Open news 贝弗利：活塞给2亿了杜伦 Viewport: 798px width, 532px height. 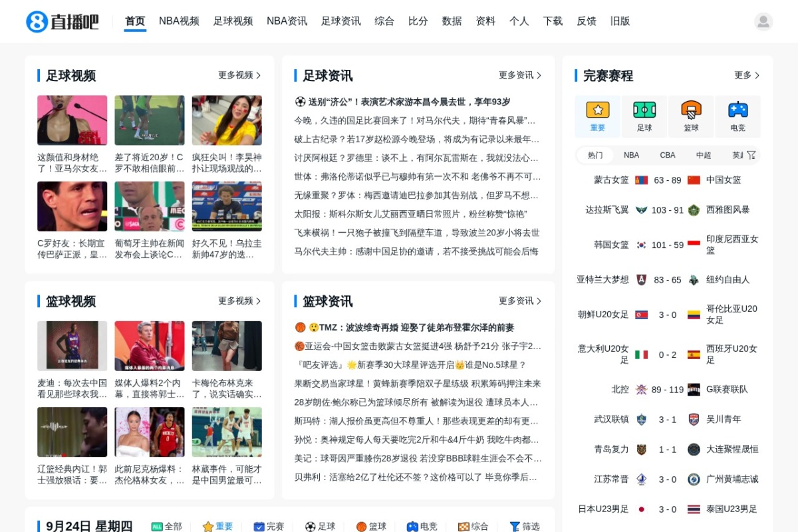(x=416, y=477)
